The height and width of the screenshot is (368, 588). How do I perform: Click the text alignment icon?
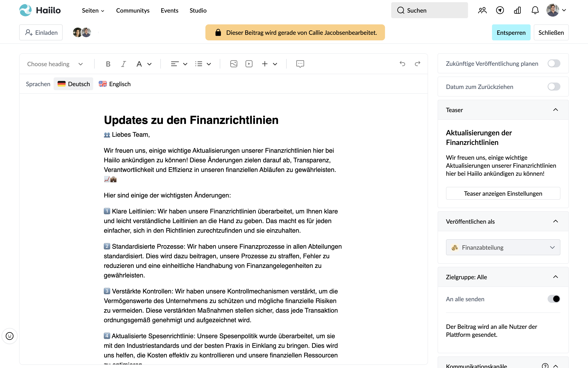click(x=175, y=64)
